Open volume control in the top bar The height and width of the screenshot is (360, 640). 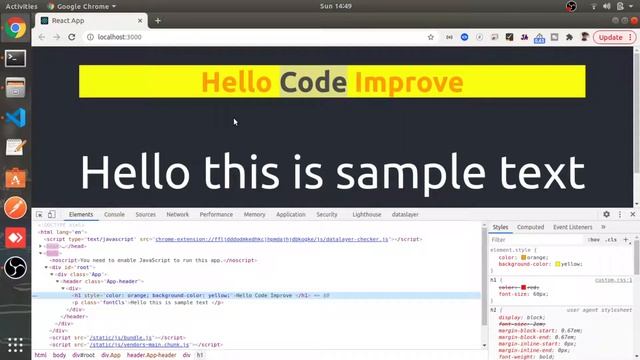click(x=607, y=6)
